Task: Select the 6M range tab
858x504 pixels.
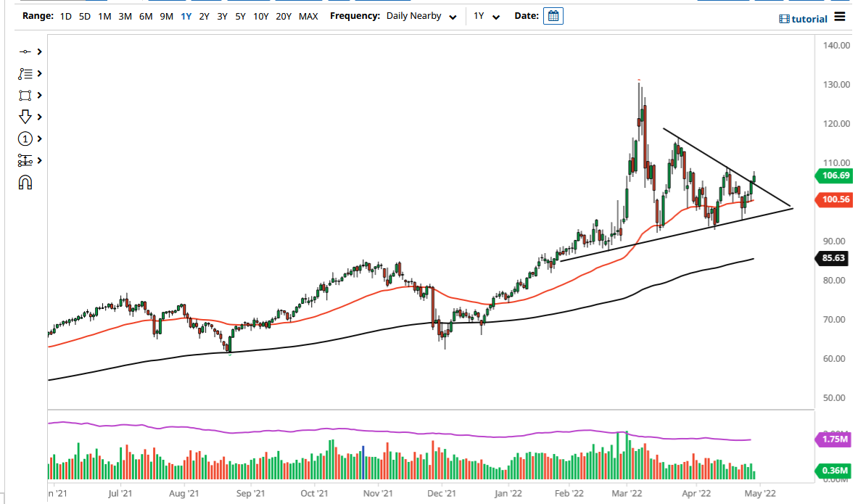Action: (144, 16)
